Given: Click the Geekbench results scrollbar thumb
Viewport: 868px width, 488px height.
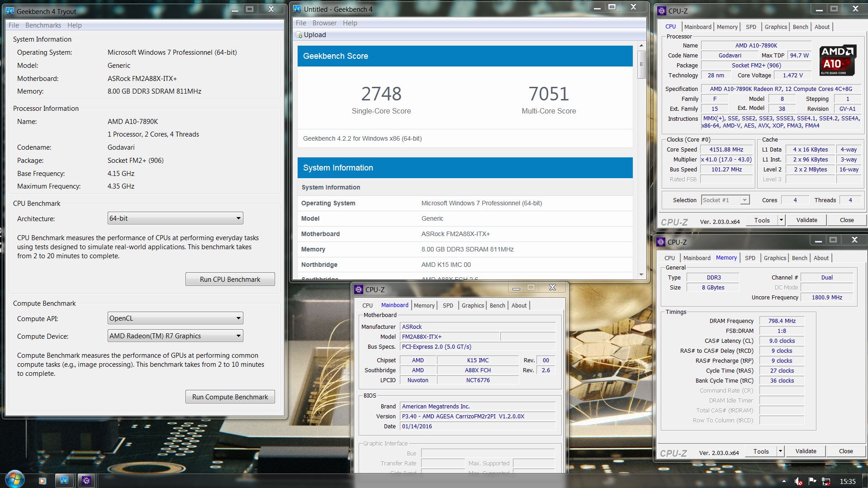Looking at the screenshot, I should click(x=641, y=64).
